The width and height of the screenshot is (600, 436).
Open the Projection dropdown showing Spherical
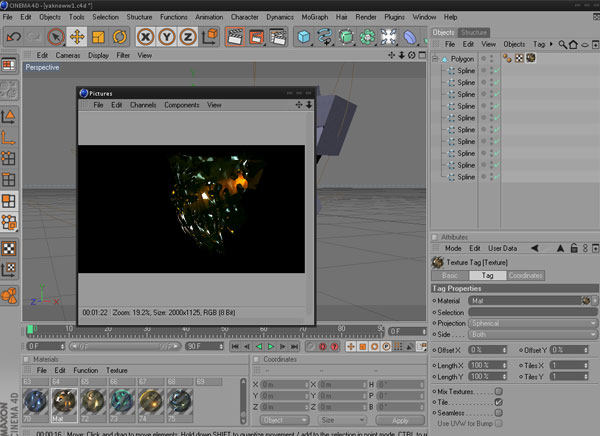pos(533,323)
